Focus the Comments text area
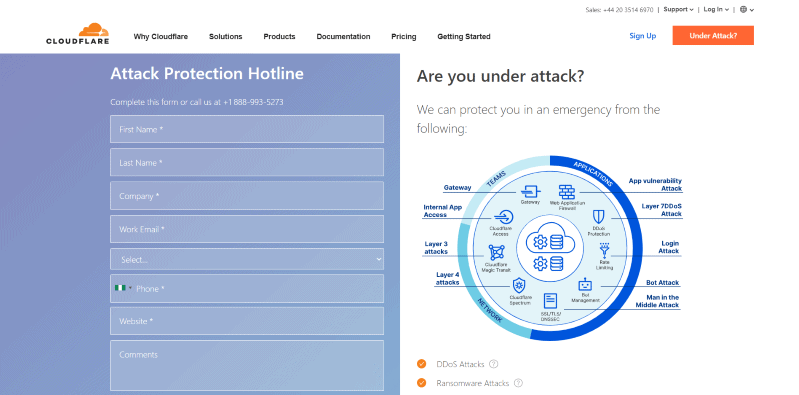This screenshot has height=395, width=799. coord(247,365)
